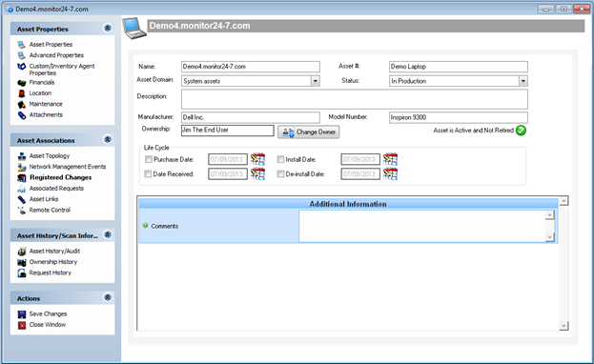Enable the Purchase Date checkbox

coord(149,159)
